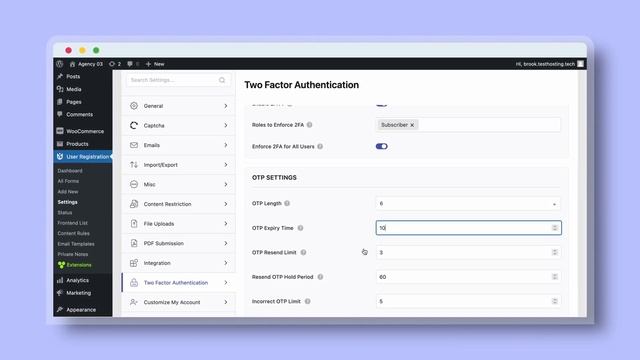Expand the Emails settings chevron
This screenshot has height=360, width=640.
pos(226,145)
